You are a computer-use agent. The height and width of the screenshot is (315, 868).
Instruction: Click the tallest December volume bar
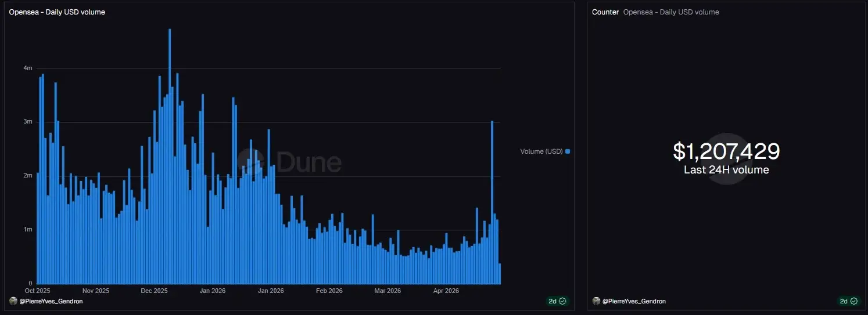[x=170, y=156]
